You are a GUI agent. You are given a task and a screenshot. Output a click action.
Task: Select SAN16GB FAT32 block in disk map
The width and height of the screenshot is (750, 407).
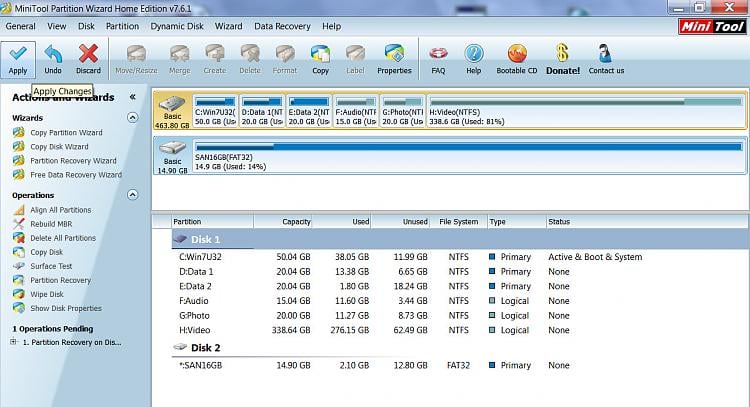click(469, 156)
